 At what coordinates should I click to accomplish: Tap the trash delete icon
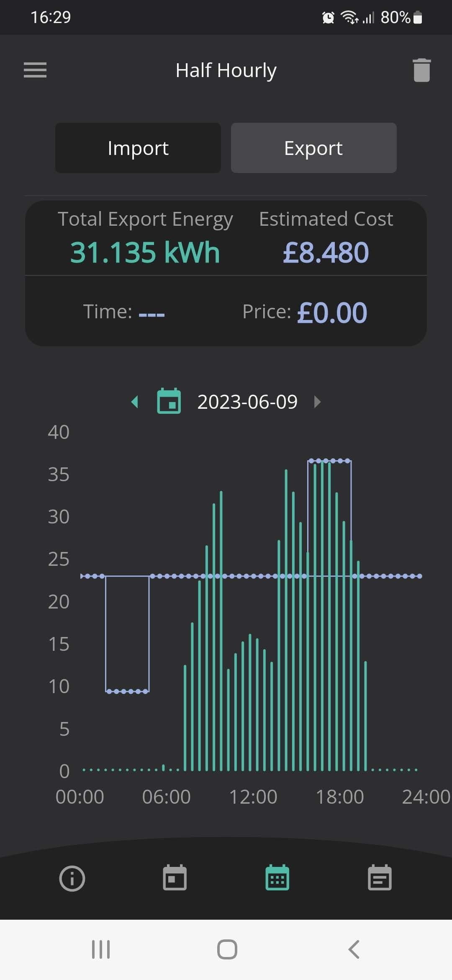421,70
